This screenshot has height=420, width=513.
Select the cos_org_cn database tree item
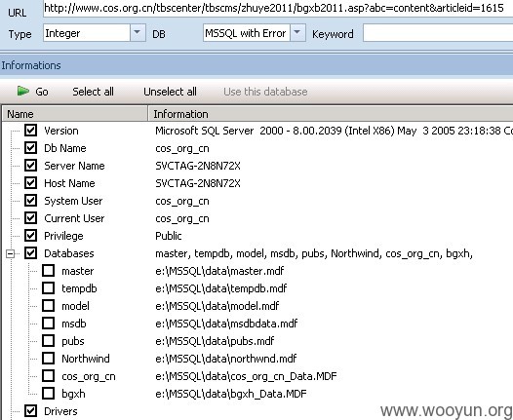pyautogui.click(x=89, y=376)
